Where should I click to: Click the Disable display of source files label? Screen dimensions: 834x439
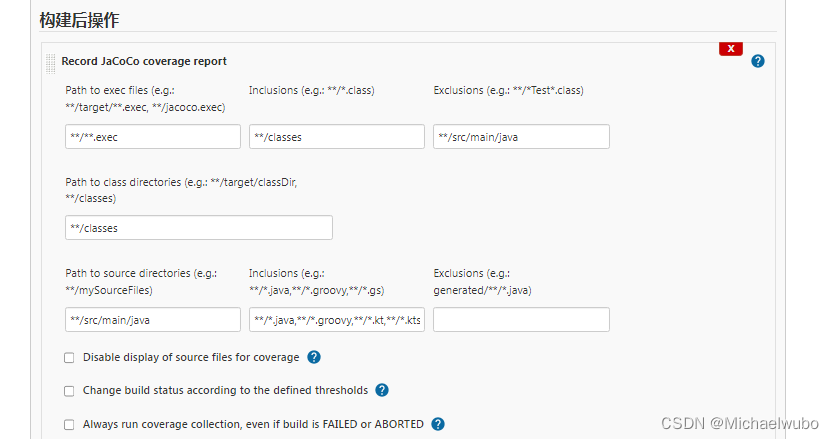(x=191, y=358)
